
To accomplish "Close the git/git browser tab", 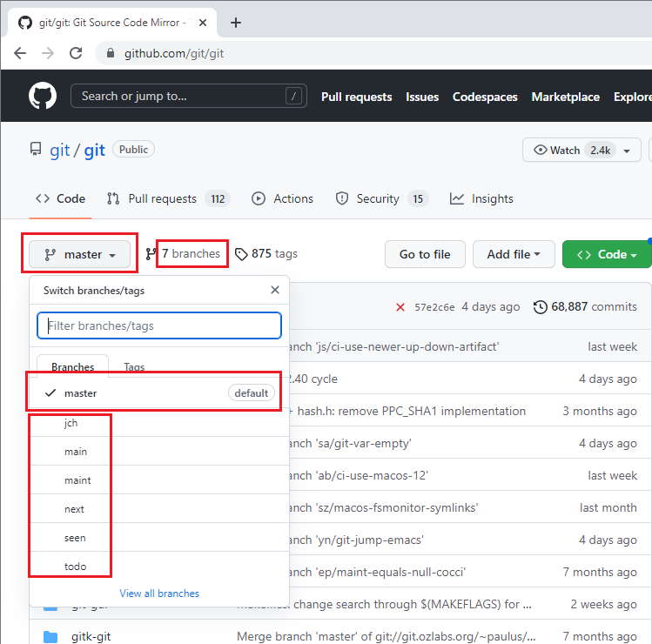I will (203, 23).
